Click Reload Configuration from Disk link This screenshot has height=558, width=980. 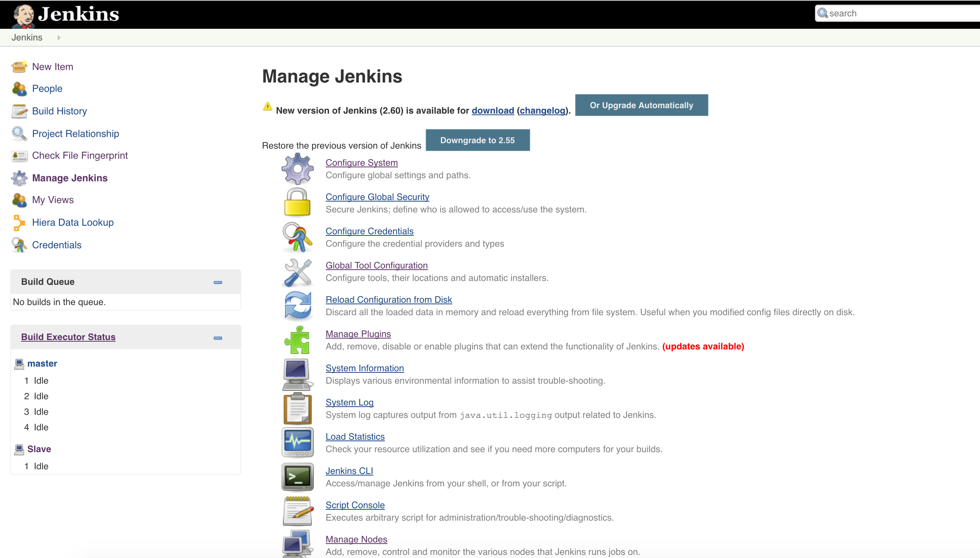[x=388, y=300]
